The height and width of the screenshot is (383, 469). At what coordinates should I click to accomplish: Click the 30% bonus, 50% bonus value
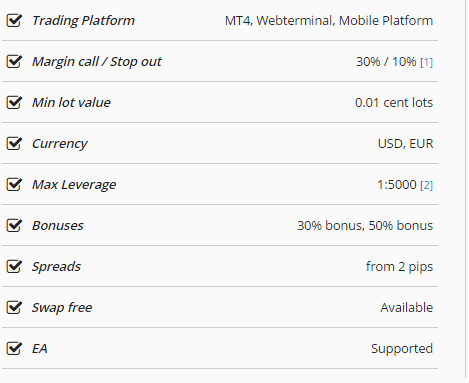pos(365,226)
